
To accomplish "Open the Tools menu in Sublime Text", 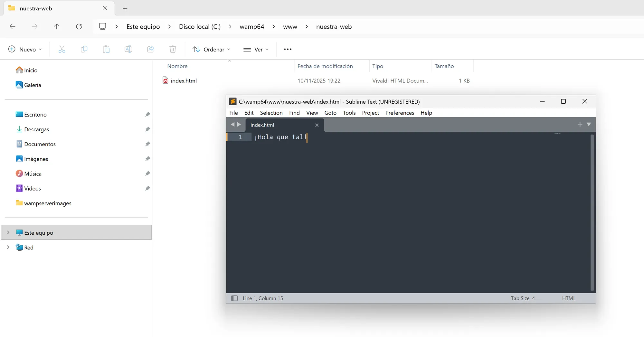I will click(349, 113).
